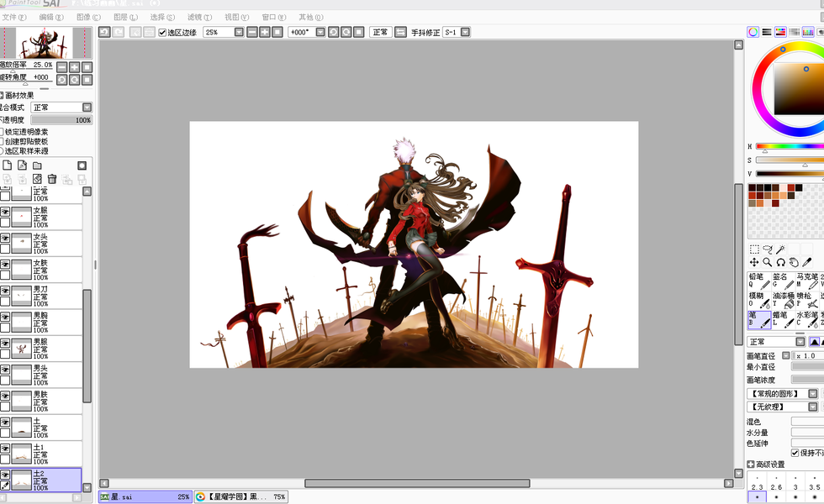Rotate view clockwise from the top toolbar
The image size is (824, 504).
point(346,32)
